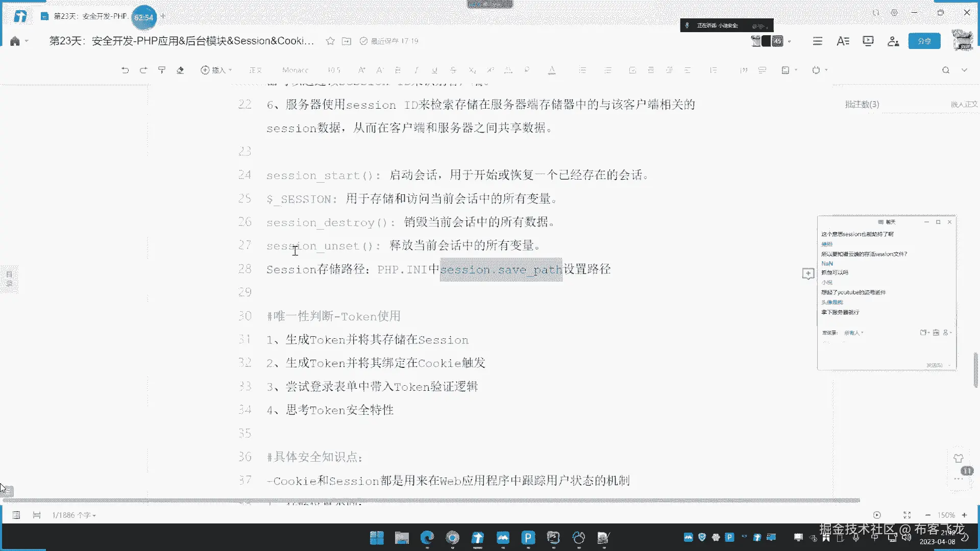Click the add comment icon beside line 28
This screenshot has width=980, height=551.
click(808, 274)
